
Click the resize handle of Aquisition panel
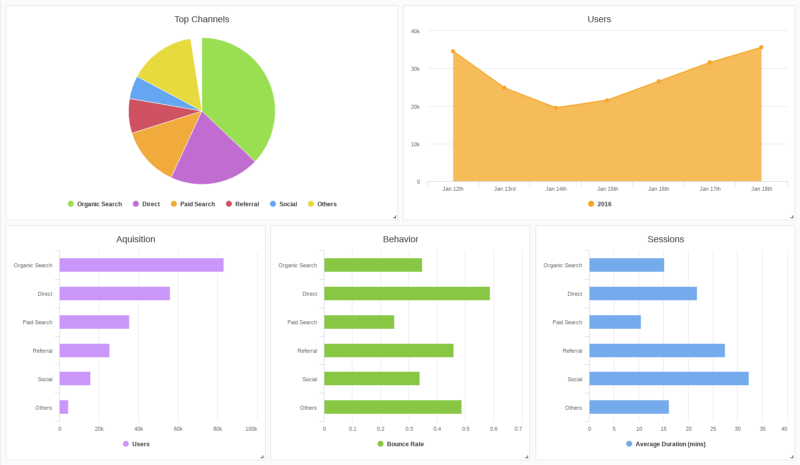[x=262, y=456]
